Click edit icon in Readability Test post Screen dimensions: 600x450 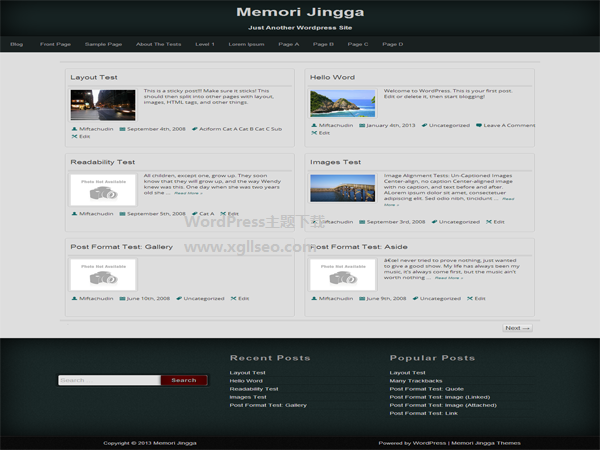(x=223, y=214)
